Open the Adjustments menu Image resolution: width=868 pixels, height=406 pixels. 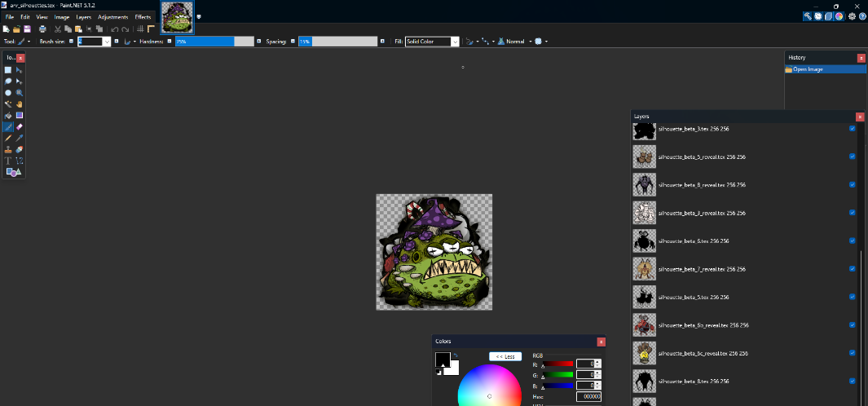tap(112, 17)
